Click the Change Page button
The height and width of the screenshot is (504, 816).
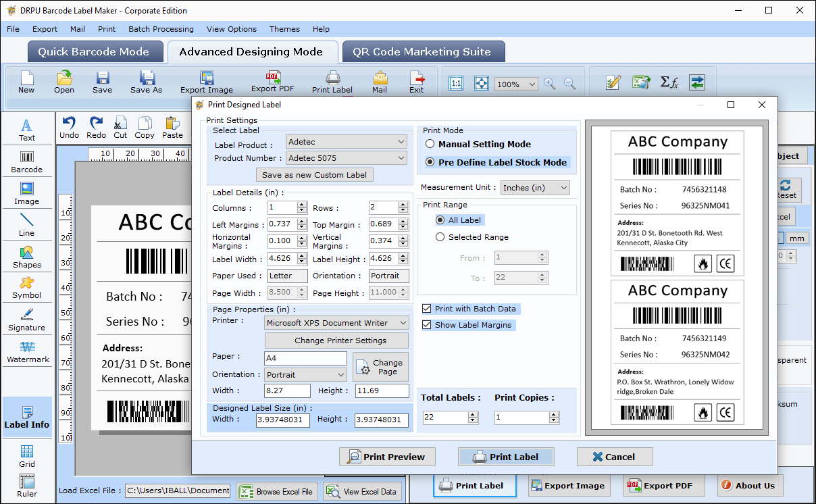[x=381, y=367]
